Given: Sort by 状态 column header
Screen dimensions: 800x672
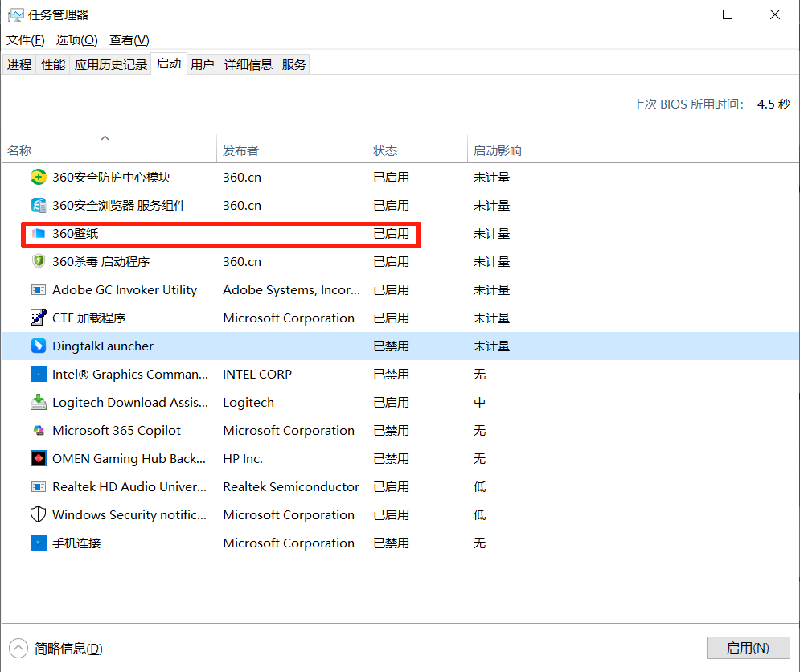Looking at the screenshot, I should (x=385, y=151).
